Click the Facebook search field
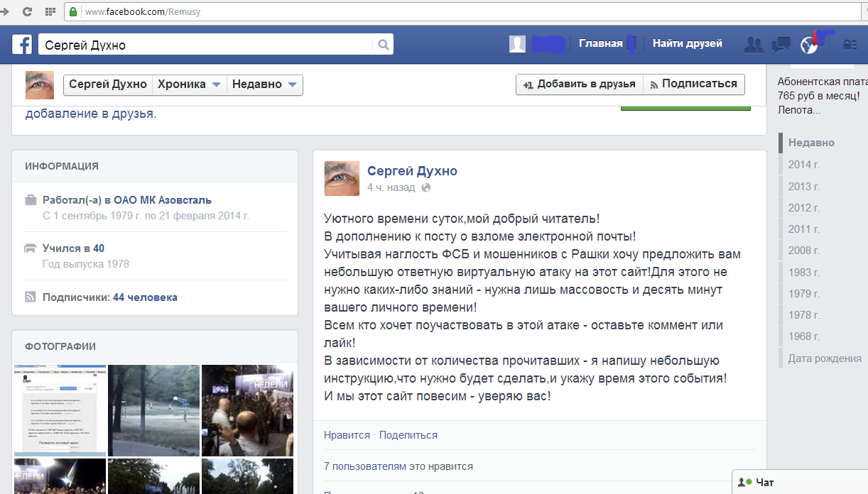 pos(206,45)
